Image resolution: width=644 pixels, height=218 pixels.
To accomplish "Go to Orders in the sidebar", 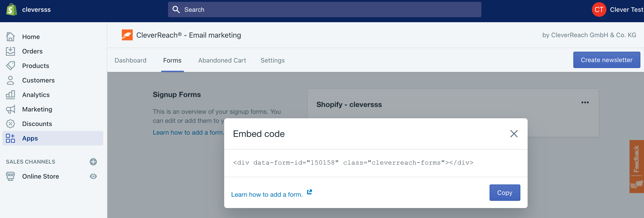I will (x=32, y=51).
